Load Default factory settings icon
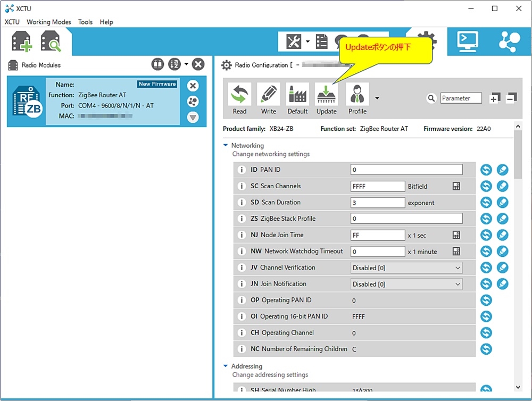This screenshot has height=401, width=532. [x=297, y=99]
